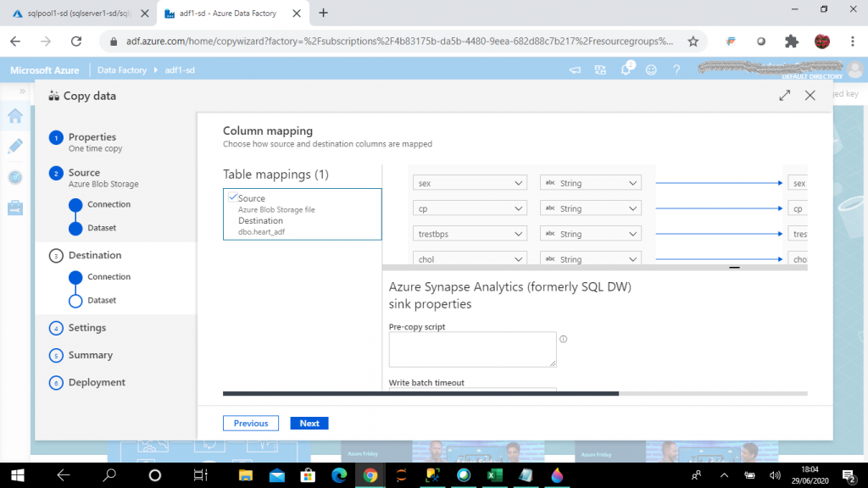Close the Copy data wizard
The height and width of the screenshot is (488, 868).
click(810, 95)
